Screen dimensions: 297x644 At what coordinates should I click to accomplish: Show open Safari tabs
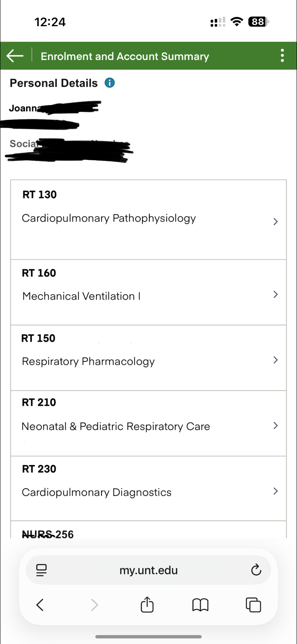click(x=253, y=605)
